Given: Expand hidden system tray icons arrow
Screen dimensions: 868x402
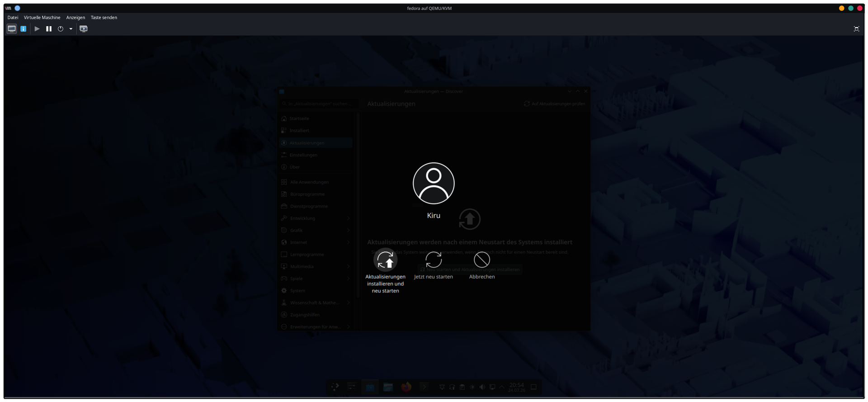Looking at the screenshot, I should coord(502,387).
